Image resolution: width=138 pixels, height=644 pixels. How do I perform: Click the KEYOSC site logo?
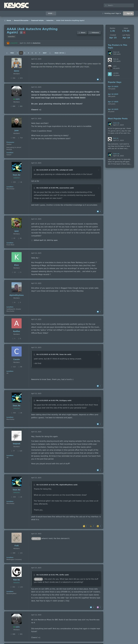tap(16, 5)
